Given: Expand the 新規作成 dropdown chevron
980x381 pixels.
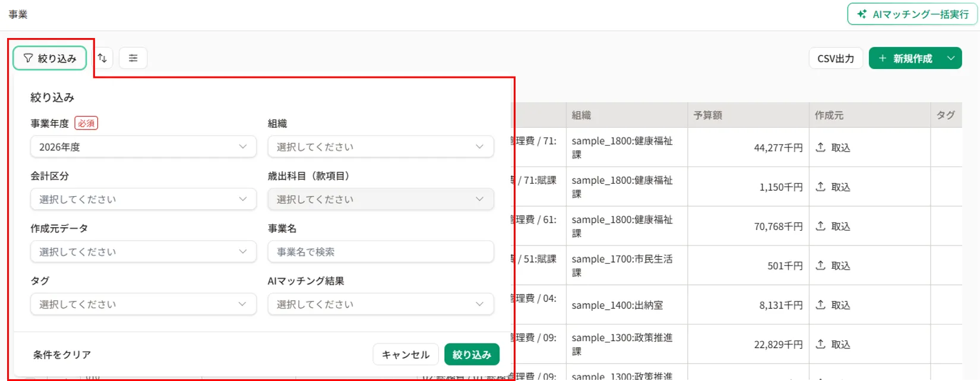Looking at the screenshot, I should pos(951,58).
